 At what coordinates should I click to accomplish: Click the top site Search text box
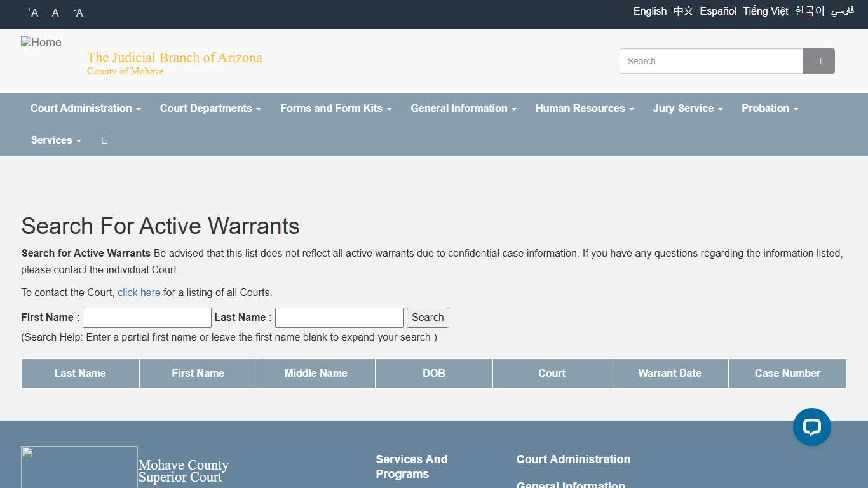711,61
